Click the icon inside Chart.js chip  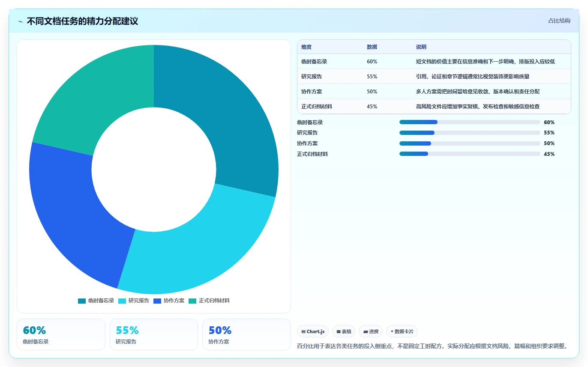tap(303, 332)
